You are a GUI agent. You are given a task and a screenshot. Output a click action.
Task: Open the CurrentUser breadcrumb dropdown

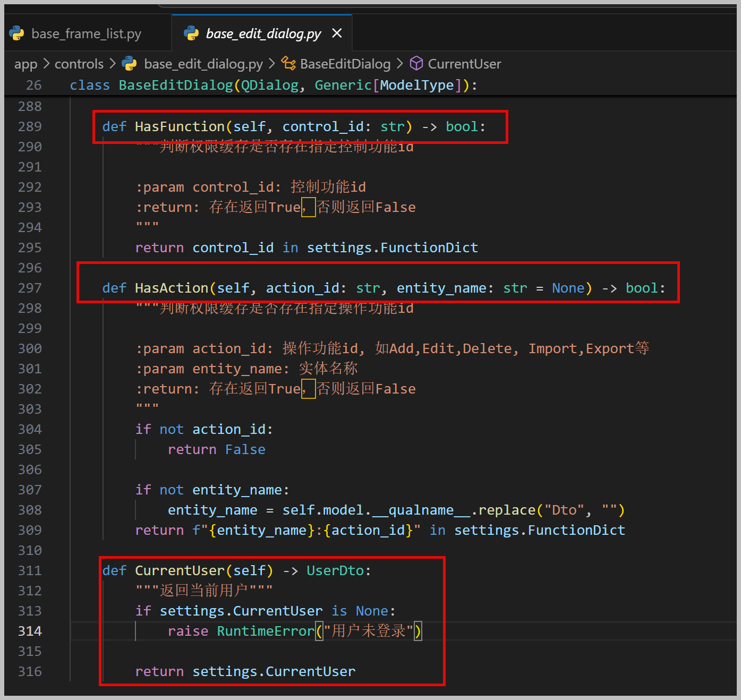click(x=464, y=64)
